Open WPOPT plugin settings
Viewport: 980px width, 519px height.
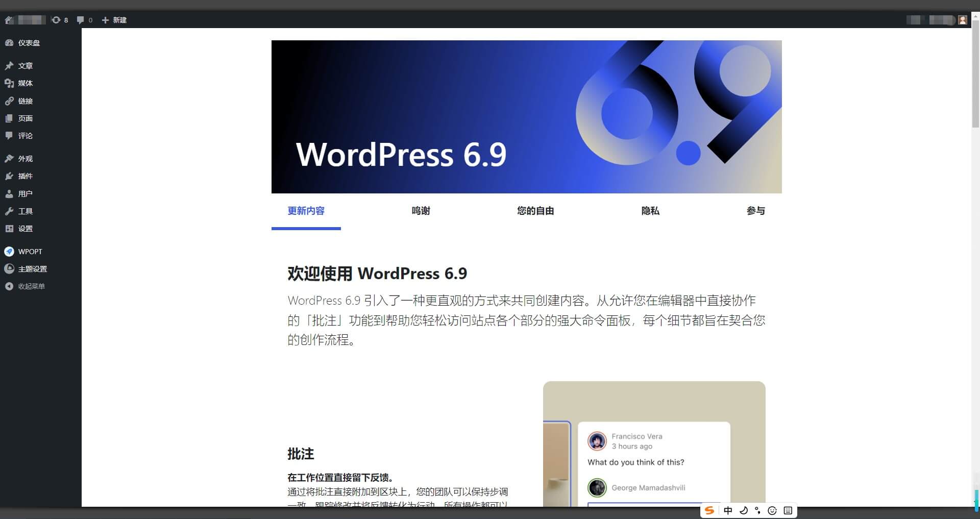(x=30, y=252)
